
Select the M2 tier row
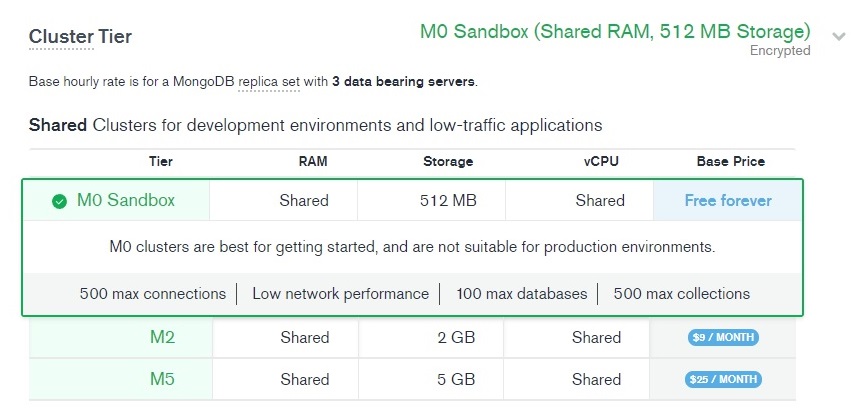click(x=412, y=337)
